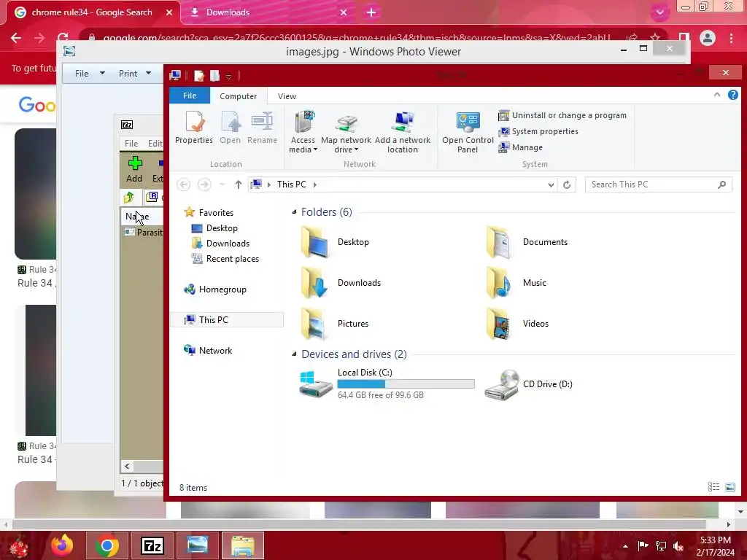Open Map network drive option
The width and height of the screenshot is (747, 560).
pos(346,132)
